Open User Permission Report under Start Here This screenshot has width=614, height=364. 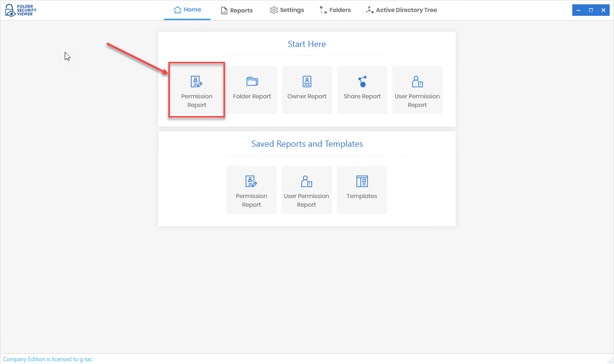tap(417, 90)
